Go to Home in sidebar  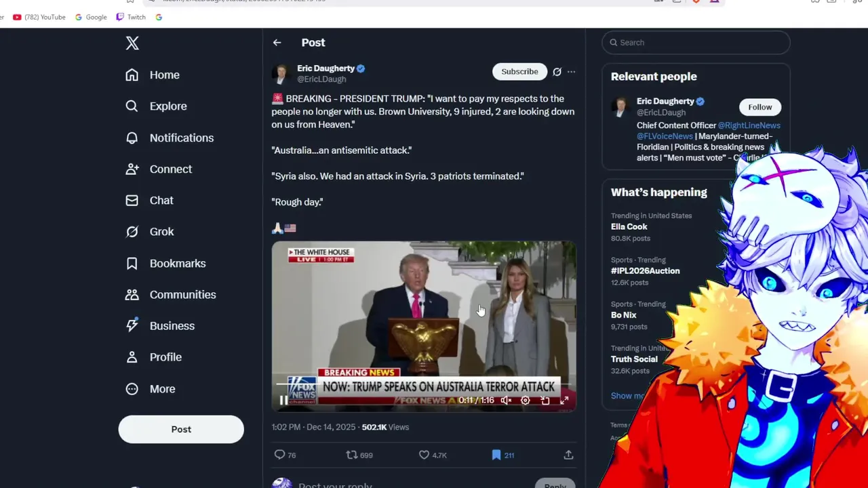point(153,75)
